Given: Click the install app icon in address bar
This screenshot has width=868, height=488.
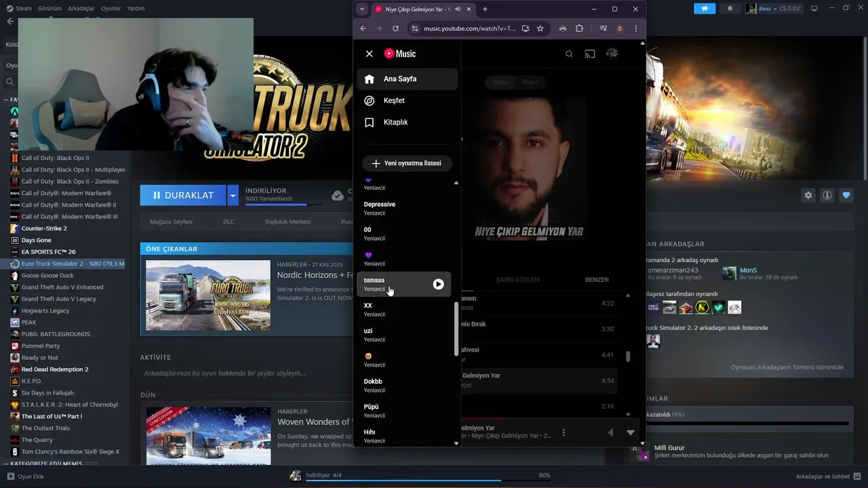Looking at the screenshot, I should click(x=526, y=28).
